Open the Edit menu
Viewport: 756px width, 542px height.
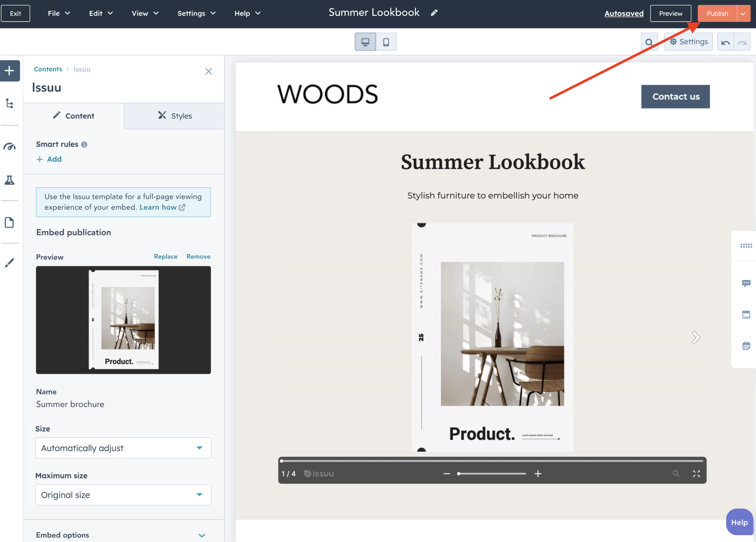pyautogui.click(x=101, y=13)
